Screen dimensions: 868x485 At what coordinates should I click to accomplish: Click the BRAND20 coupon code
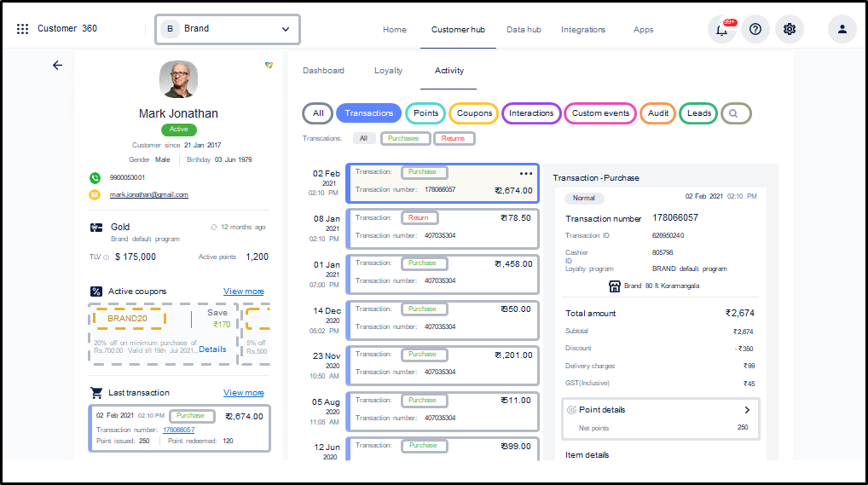(129, 318)
